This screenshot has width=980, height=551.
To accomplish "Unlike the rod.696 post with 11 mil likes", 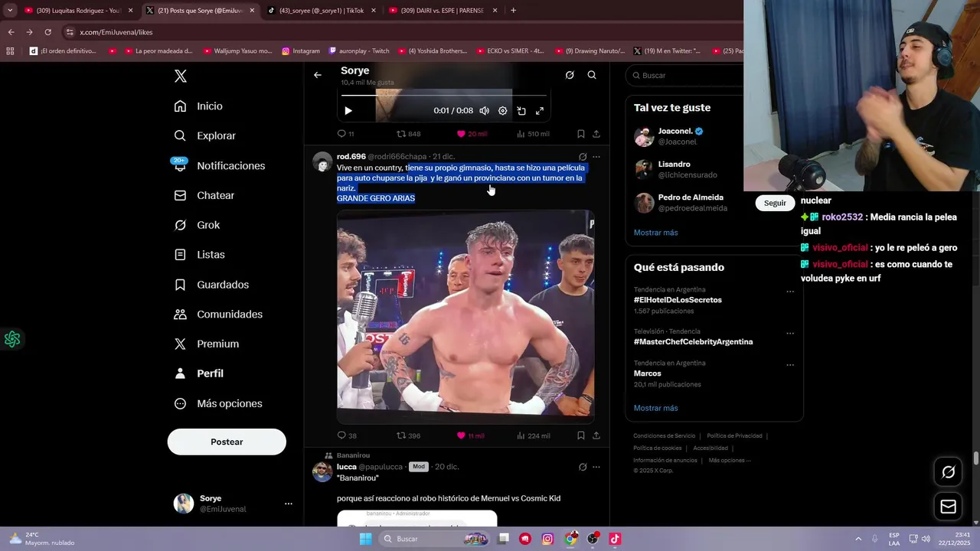I will (471, 435).
